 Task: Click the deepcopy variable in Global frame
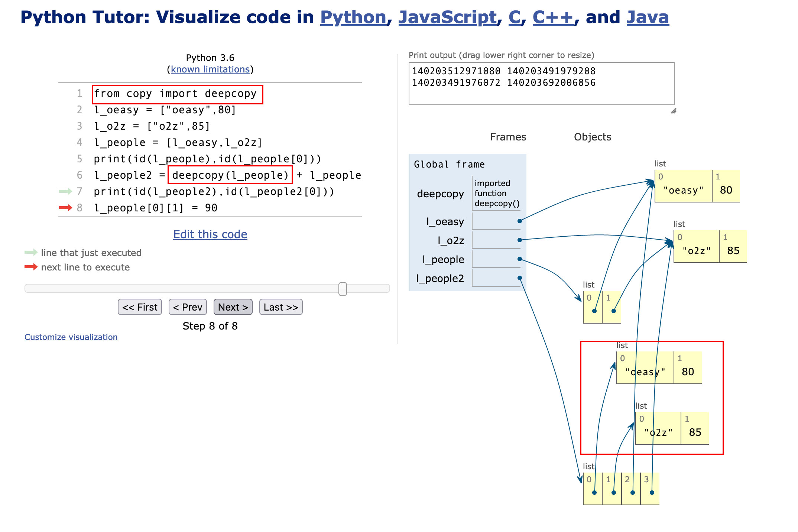440,194
